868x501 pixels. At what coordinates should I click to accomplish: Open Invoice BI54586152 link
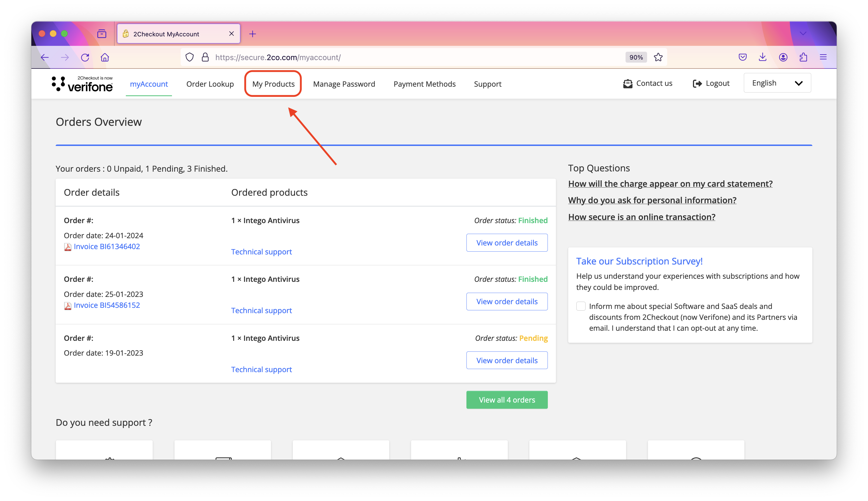[107, 305]
